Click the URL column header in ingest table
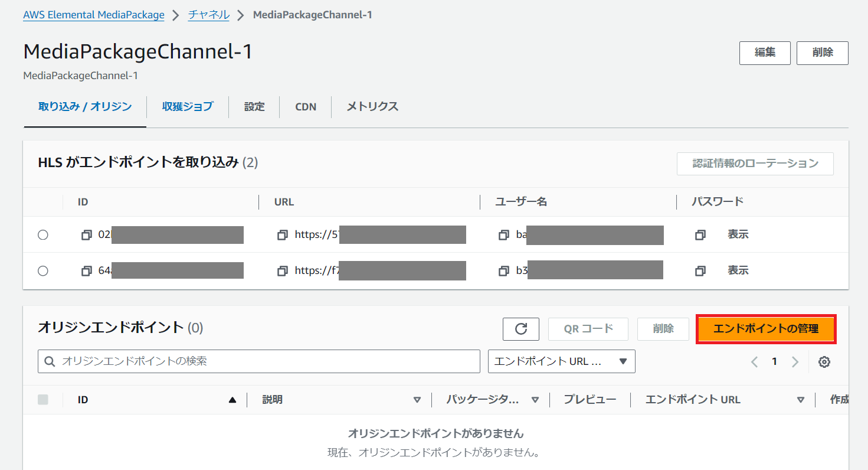Screen dimensions: 868x470 pyautogui.click(x=284, y=202)
